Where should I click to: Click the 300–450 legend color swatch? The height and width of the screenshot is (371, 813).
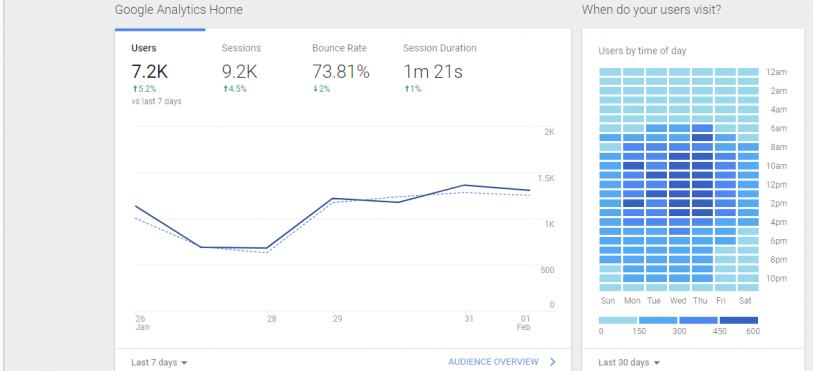point(698,320)
